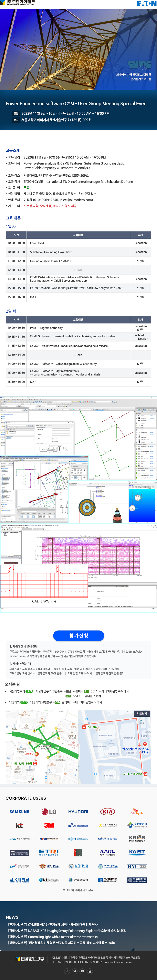This screenshot has width=157, height=980.
Task: Open the YouTube icon in the footer
Action: [x=82, y=971]
